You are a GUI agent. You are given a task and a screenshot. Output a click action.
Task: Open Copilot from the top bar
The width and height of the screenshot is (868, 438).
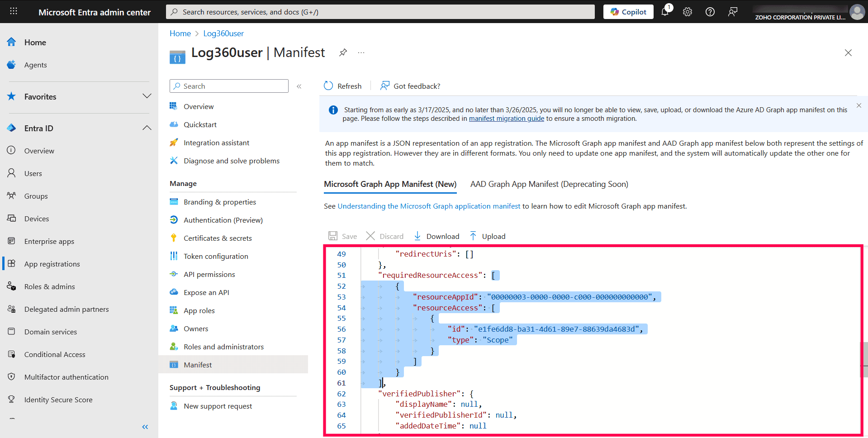(628, 11)
